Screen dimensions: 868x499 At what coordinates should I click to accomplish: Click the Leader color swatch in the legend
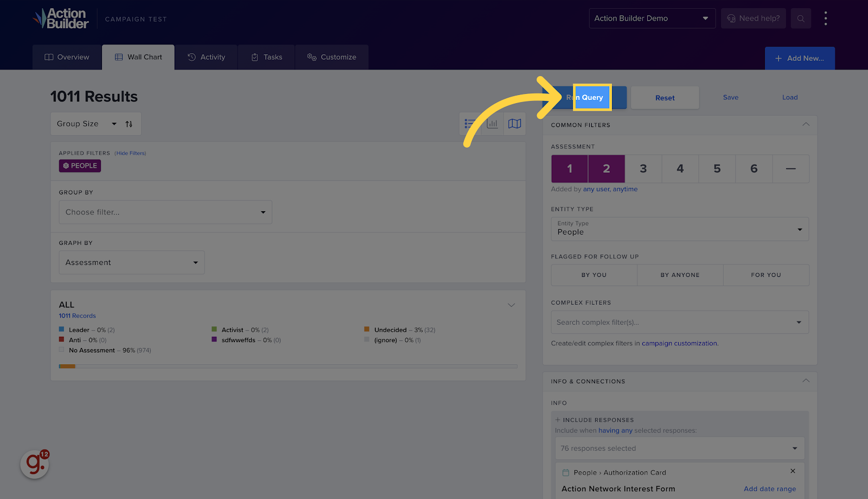click(x=61, y=329)
